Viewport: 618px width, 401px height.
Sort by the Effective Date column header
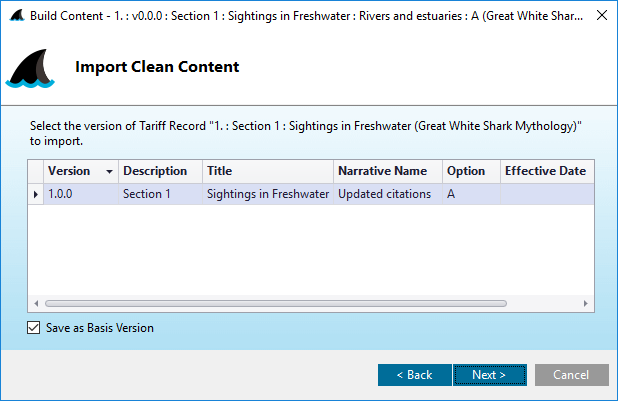pyautogui.click(x=547, y=171)
